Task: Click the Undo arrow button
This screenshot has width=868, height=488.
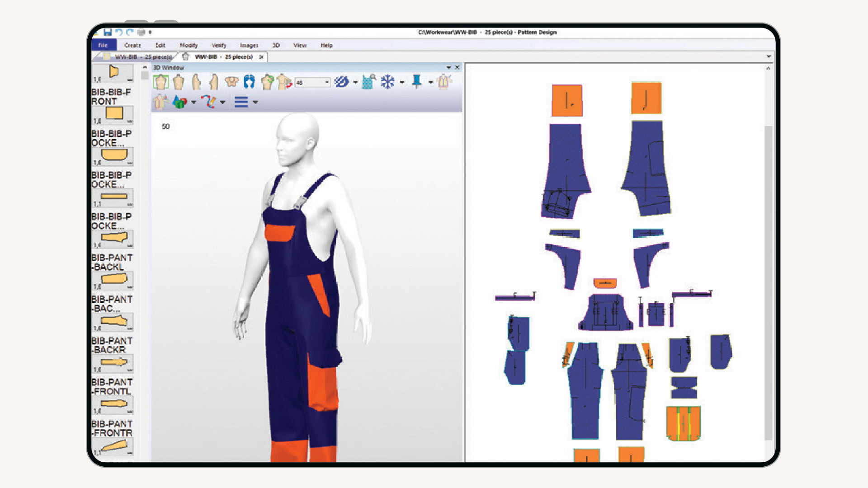Action: click(119, 33)
